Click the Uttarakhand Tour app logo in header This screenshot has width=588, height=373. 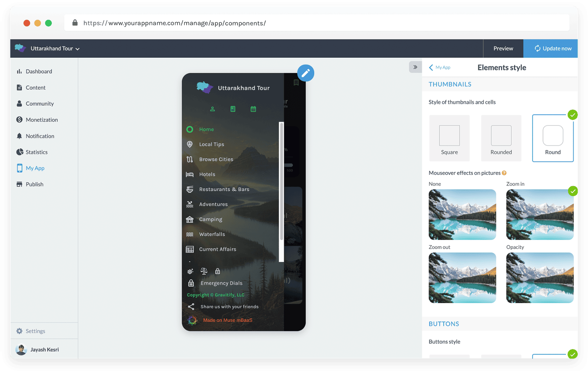tap(20, 48)
